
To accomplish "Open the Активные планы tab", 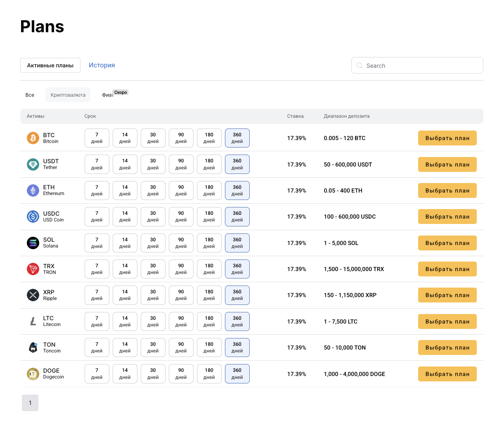I will (50, 65).
